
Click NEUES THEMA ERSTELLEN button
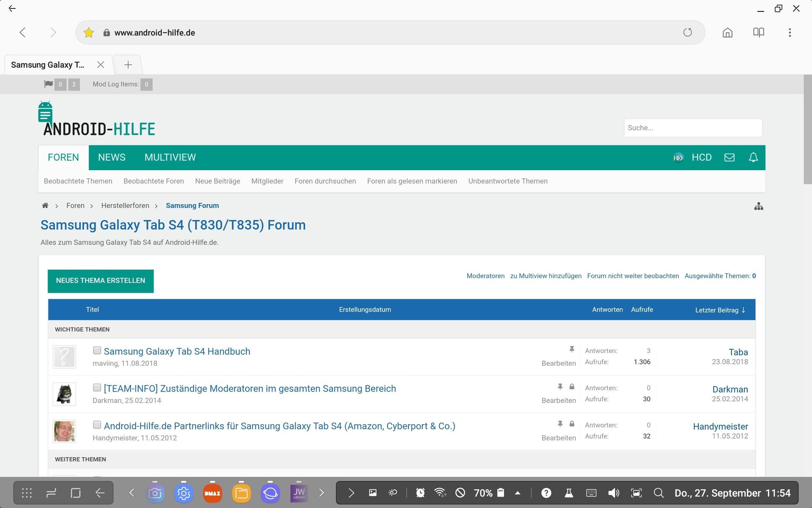click(x=101, y=281)
